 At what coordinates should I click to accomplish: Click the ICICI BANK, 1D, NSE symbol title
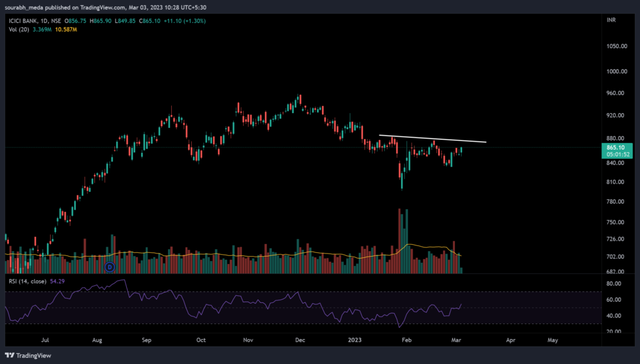coord(35,21)
